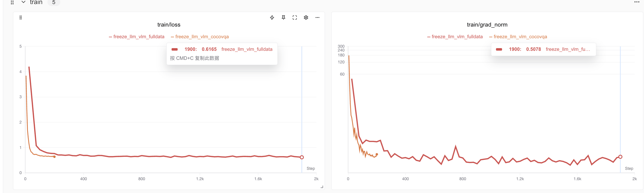Open train/loss chart settings gear
This screenshot has height=193, width=644.
(x=306, y=18)
